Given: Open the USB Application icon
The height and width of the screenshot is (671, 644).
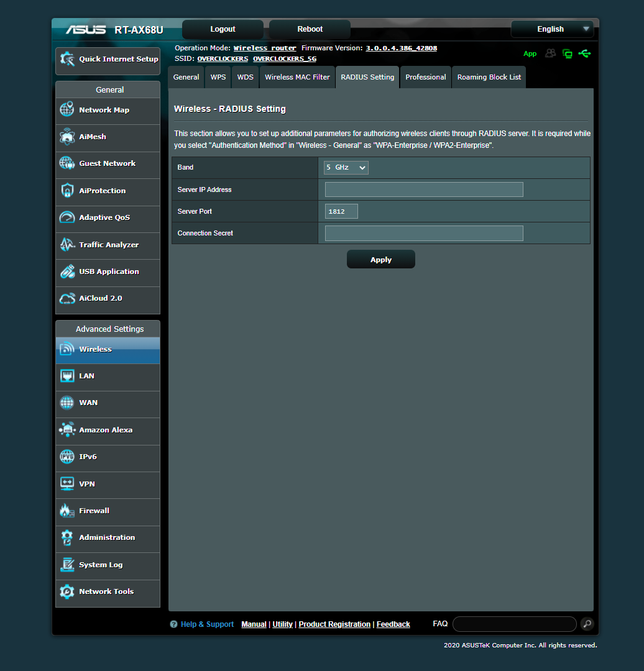Looking at the screenshot, I should point(67,272).
